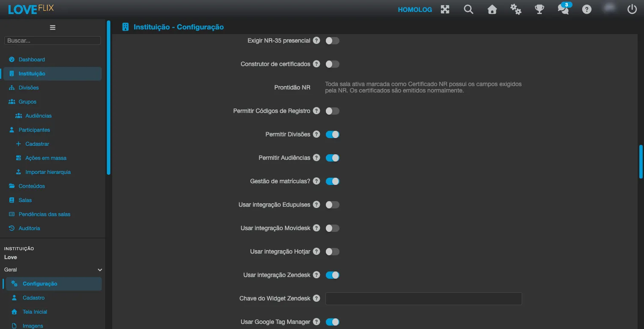Turn off the Permitir Audiências switch
Viewport: 644px width, 329px height.
(x=332, y=158)
